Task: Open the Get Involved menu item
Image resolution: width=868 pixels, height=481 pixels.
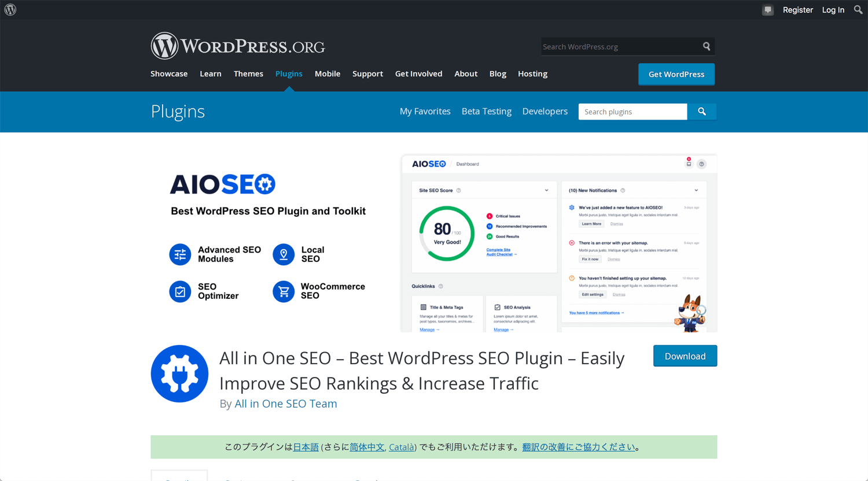Action: [x=418, y=74]
